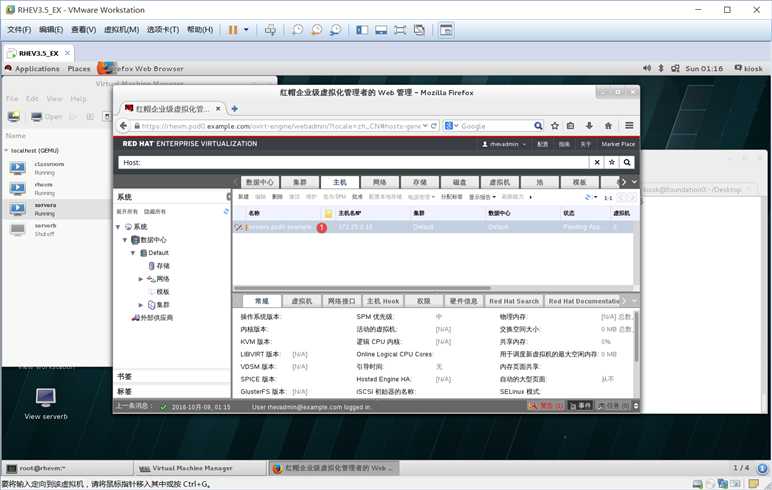Toggle the VMware library sidebar icon
The width and height of the screenshot is (772, 490).
point(362,30)
